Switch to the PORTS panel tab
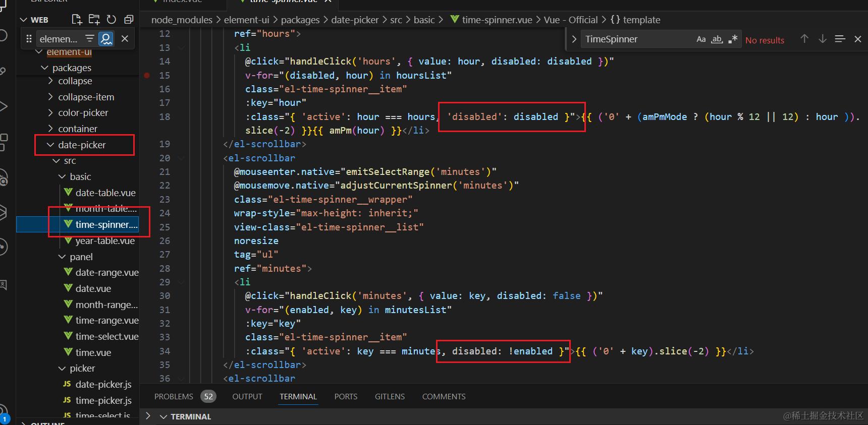The image size is (868, 425). 346,396
